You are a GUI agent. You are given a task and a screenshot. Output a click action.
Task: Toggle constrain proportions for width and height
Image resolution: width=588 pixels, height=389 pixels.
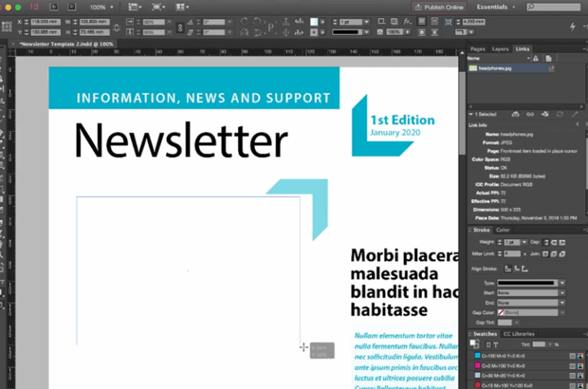click(116, 27)
